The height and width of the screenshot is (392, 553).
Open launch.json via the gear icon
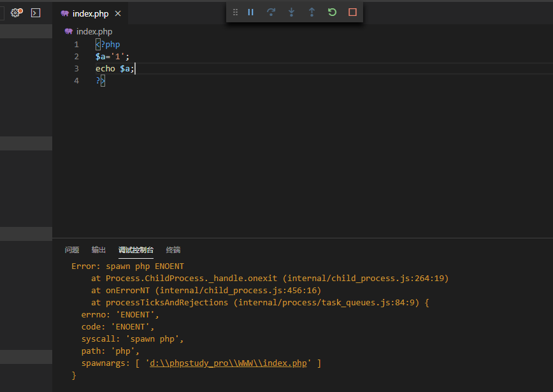tap(16, 13)
